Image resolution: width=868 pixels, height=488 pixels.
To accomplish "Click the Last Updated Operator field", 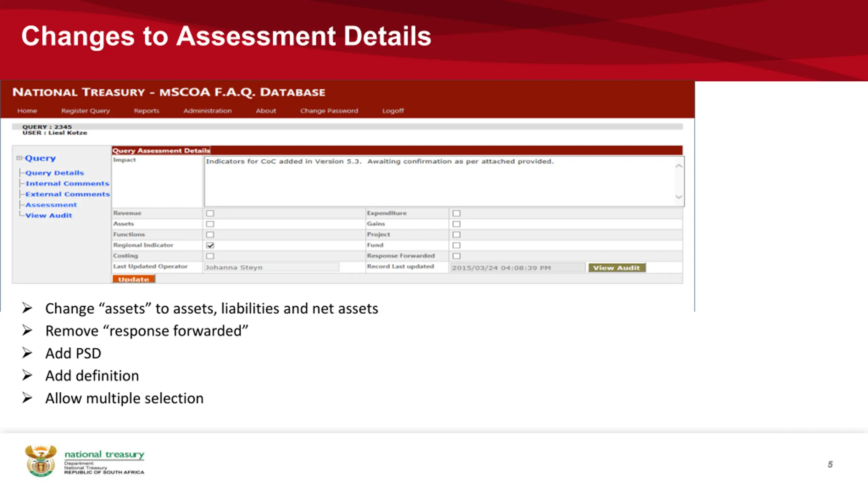I will [271, 267].
